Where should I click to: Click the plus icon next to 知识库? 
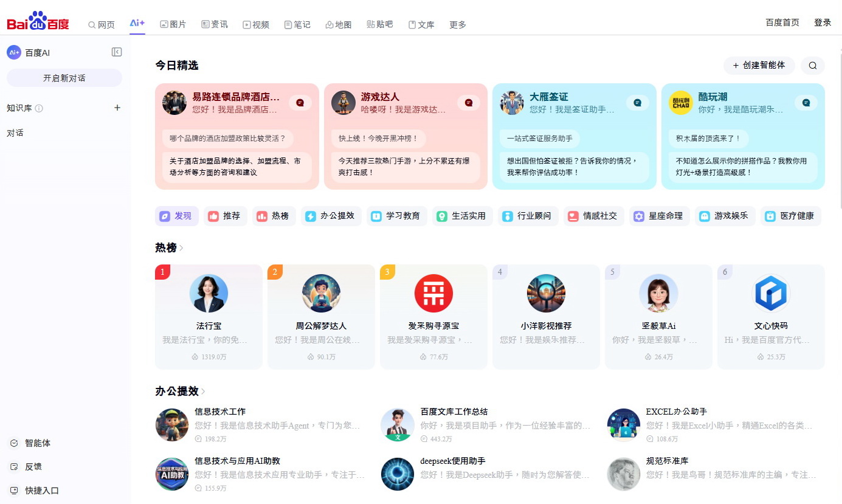point(117,108)
